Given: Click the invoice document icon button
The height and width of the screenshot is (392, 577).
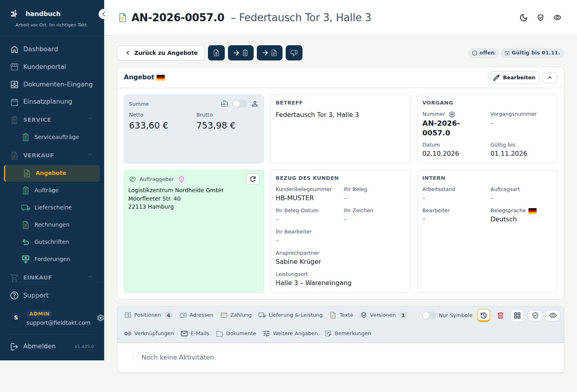Looking at the screenshot, I should 216,53.
